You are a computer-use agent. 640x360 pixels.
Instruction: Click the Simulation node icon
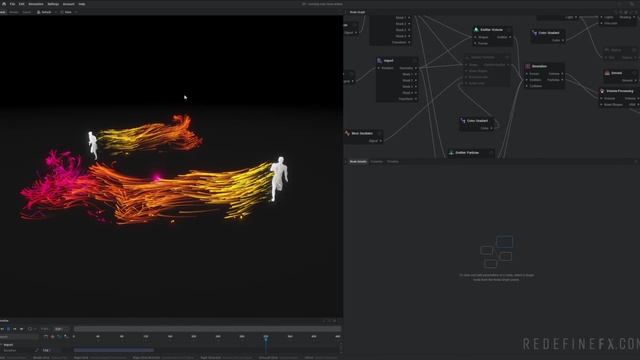pos(528,66)
